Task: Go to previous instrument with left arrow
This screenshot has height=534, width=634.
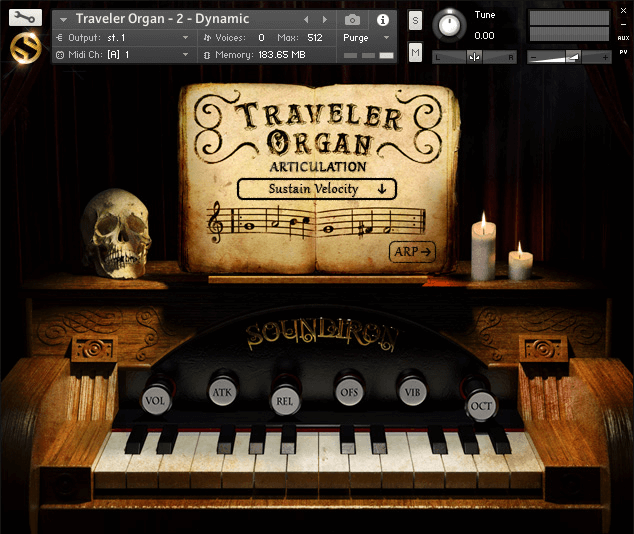Action: point(307,20)
